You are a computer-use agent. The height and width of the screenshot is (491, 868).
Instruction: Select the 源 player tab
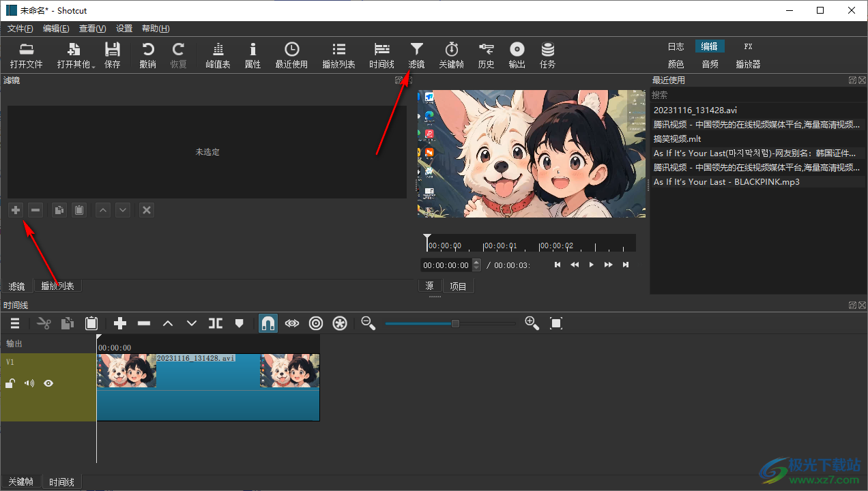pyautogui.click(x=430, y=286)
